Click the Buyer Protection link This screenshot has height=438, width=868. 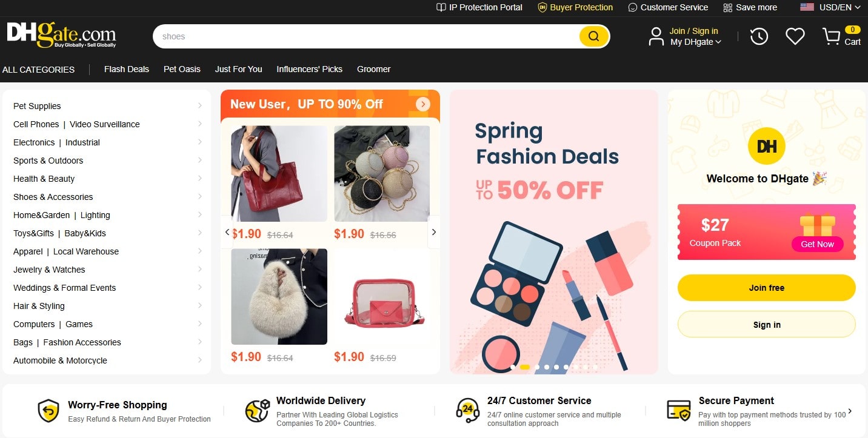581,7
